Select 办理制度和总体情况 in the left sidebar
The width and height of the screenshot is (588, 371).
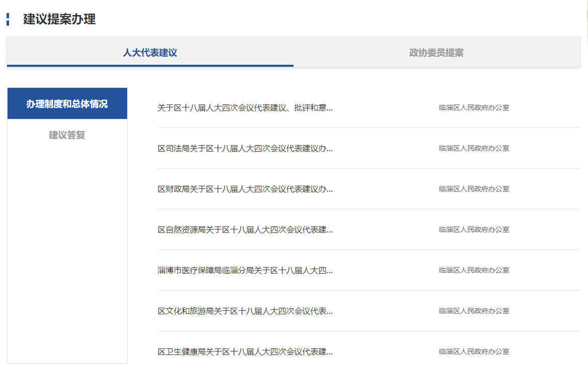67,104
